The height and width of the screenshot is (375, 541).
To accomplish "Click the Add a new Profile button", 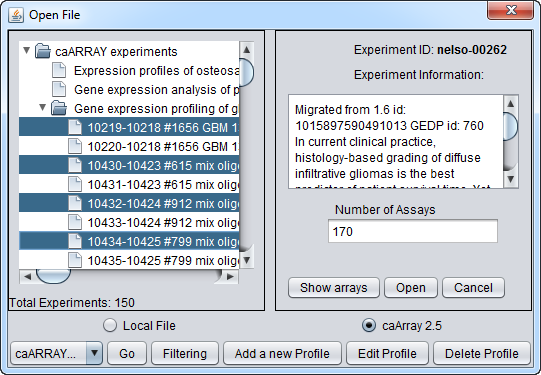I will point(282,353).
